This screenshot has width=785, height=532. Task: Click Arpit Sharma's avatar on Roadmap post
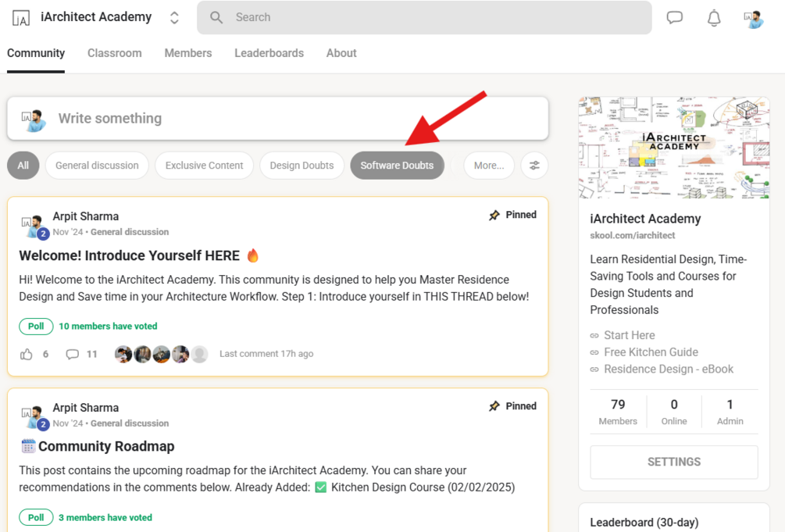[33, 418]
